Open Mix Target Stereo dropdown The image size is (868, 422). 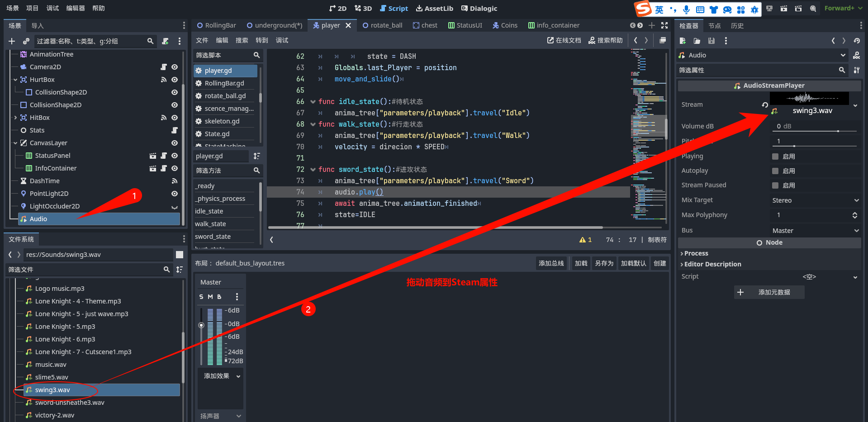815,200
